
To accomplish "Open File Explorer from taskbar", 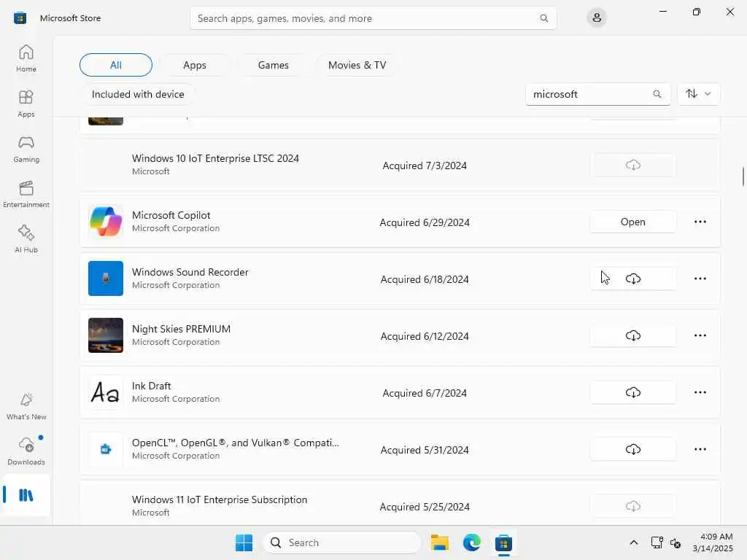I will click(x=440, y=542).
